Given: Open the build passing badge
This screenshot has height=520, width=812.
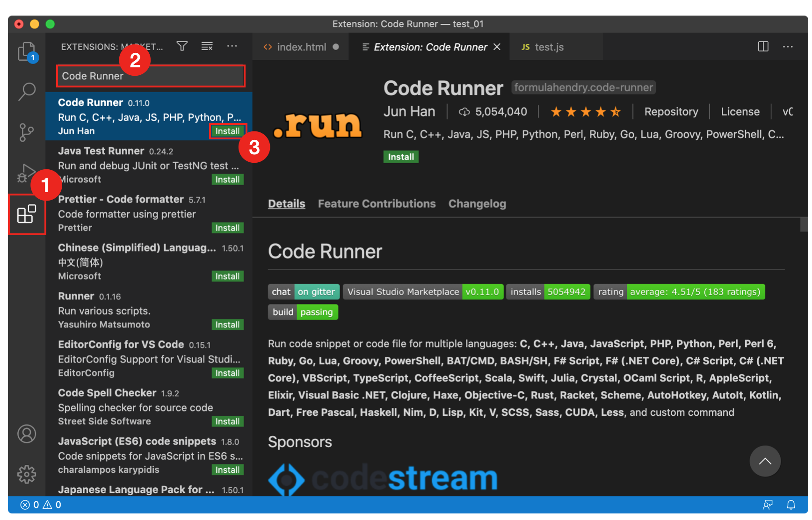Looking at the screenshot, I should (x=303, y=312).
